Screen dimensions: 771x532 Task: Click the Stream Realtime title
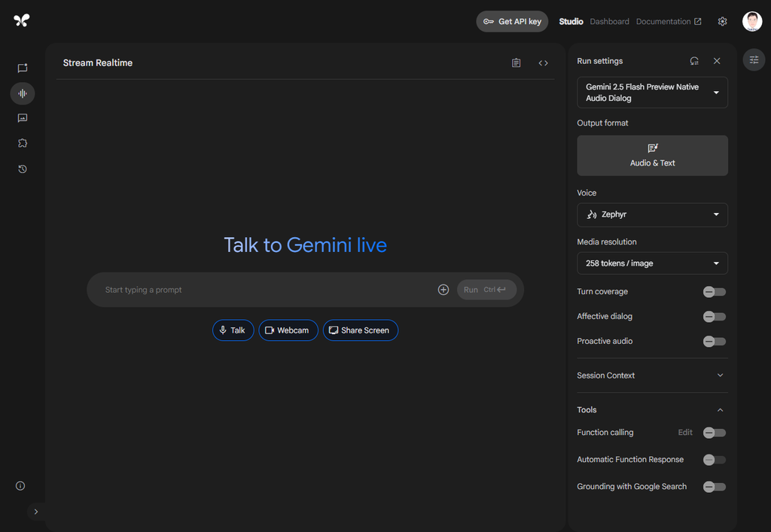[x=98, y=63]
